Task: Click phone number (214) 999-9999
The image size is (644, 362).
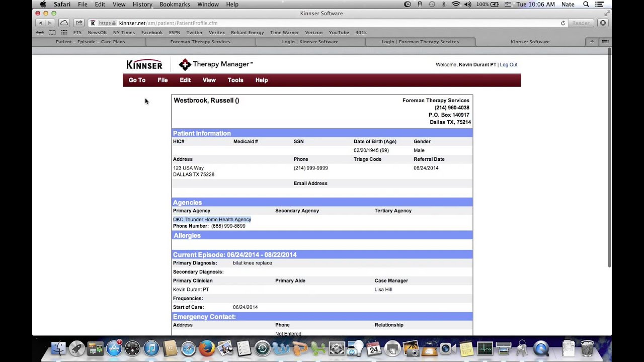Action: pos(310,168)
